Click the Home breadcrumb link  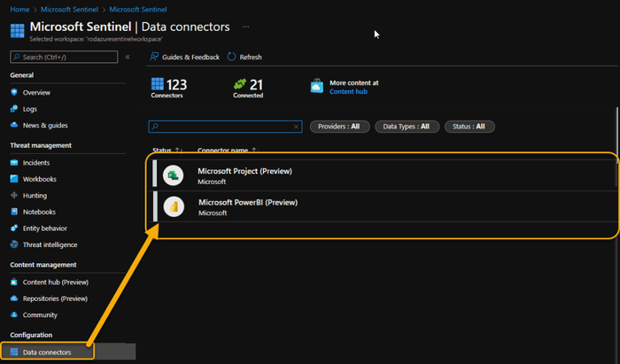click(x=19, y=9)
